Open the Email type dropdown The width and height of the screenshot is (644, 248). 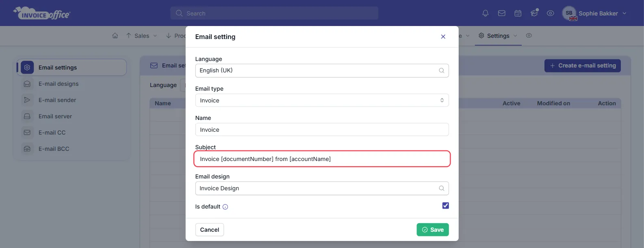pos(322,100)
